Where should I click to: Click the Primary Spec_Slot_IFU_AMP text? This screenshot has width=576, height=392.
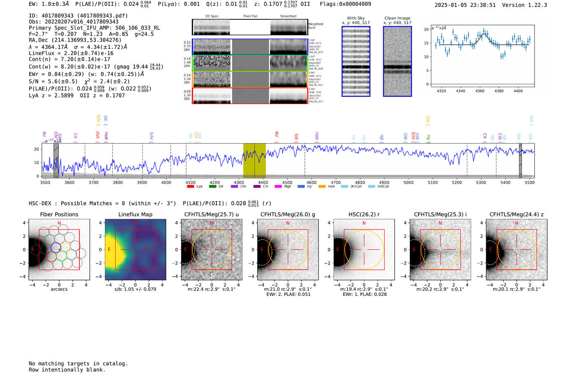[95, 28]
